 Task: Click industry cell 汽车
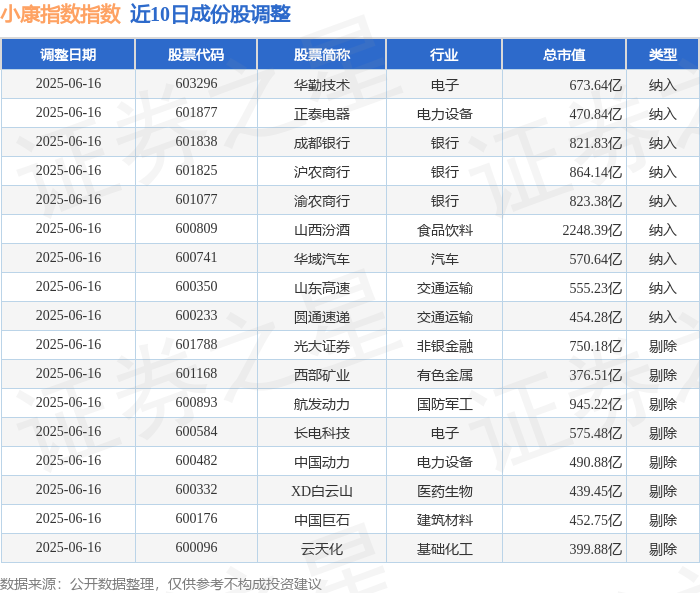(x=445, y=259)
